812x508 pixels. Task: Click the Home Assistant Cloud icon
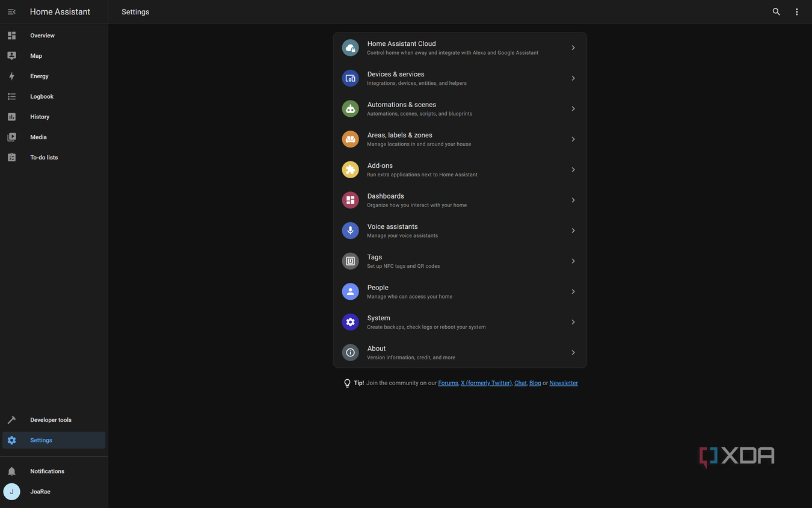tap(350, 48)
